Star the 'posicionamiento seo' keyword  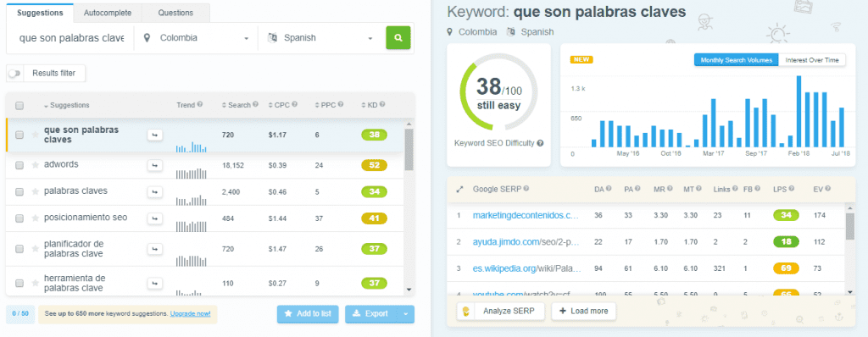(x=36, y=218)
